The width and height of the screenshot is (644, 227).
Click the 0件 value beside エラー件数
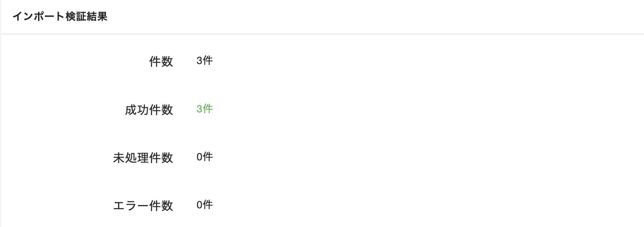[204, 205]
